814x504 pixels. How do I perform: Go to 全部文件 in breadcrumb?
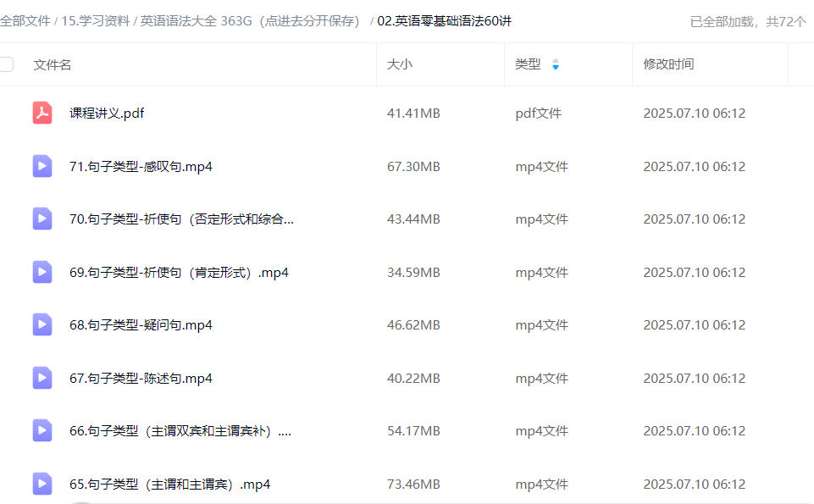tap(25, 21)
